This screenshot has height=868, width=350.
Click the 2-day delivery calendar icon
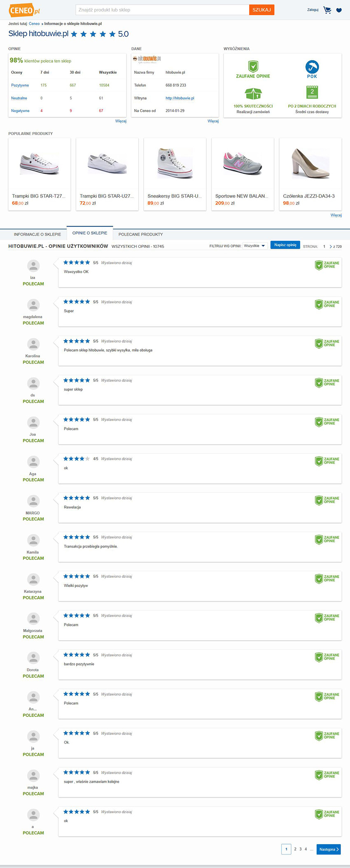point(312,92)
